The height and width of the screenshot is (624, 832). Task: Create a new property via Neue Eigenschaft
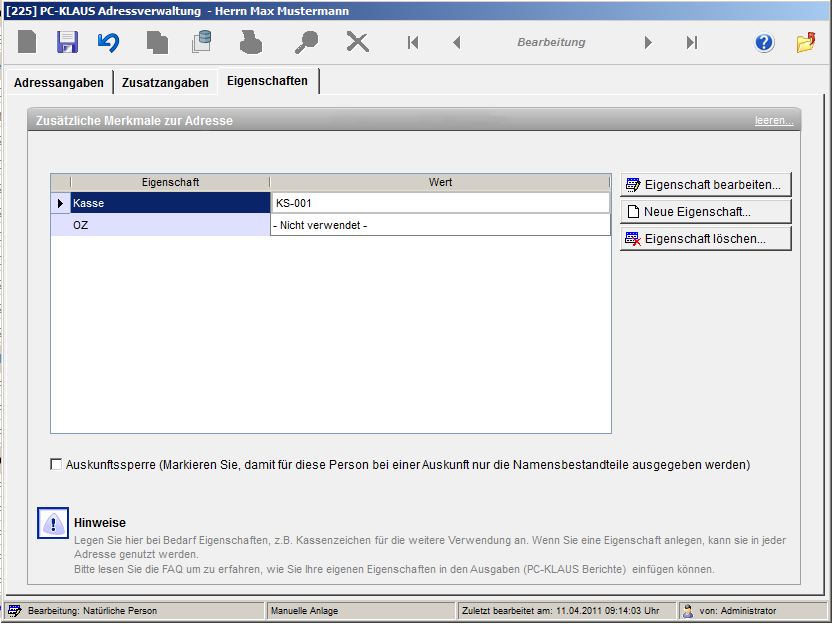(x=705, y=212)
